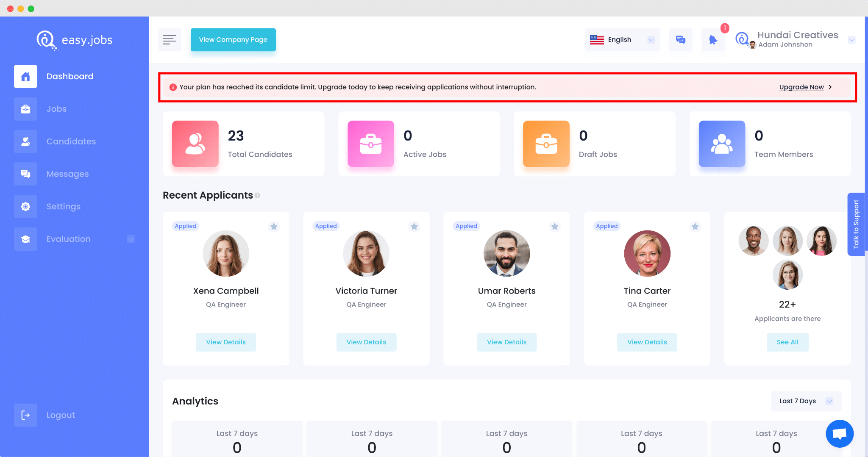Click the 22+ applicants text

(787, 305)
